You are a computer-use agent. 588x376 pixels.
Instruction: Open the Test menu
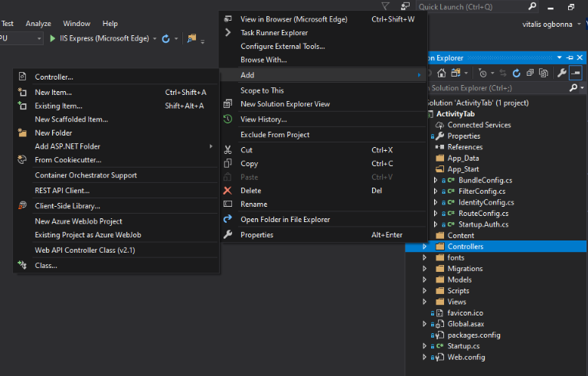[7, 24]
